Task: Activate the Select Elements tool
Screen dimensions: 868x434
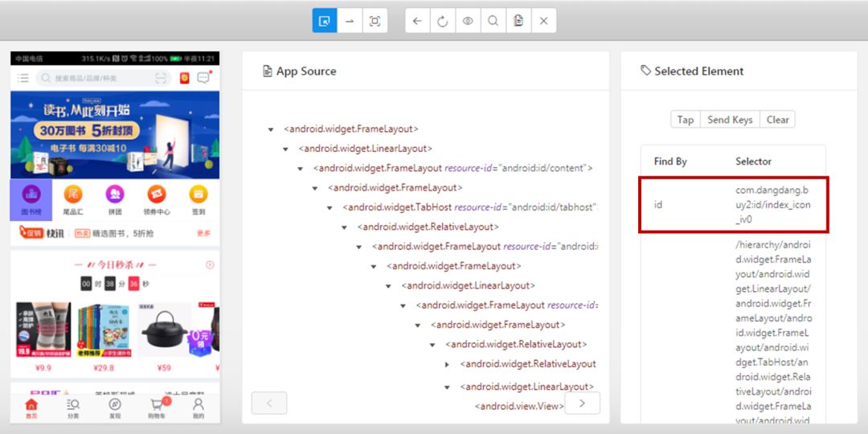Action: [x=325, y=20]
